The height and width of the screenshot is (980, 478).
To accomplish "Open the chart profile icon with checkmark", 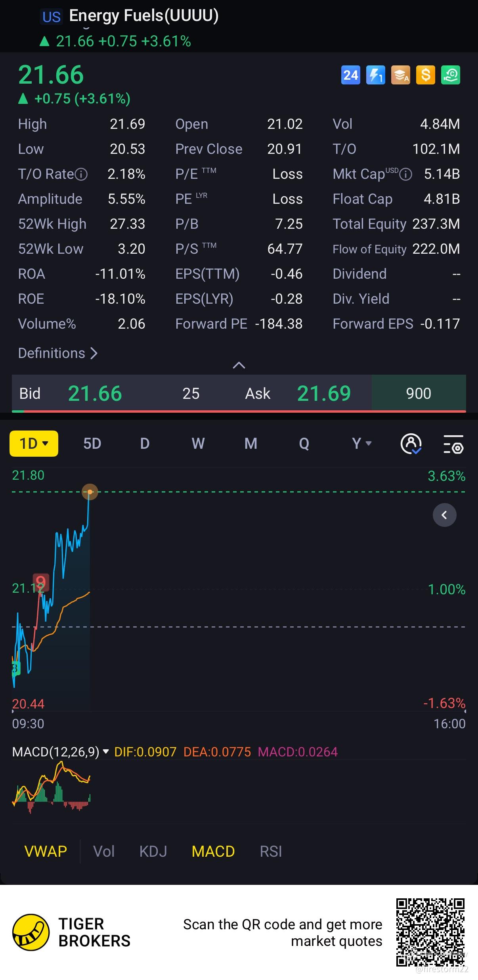I will pyautogui.click(x=411, y=444).
